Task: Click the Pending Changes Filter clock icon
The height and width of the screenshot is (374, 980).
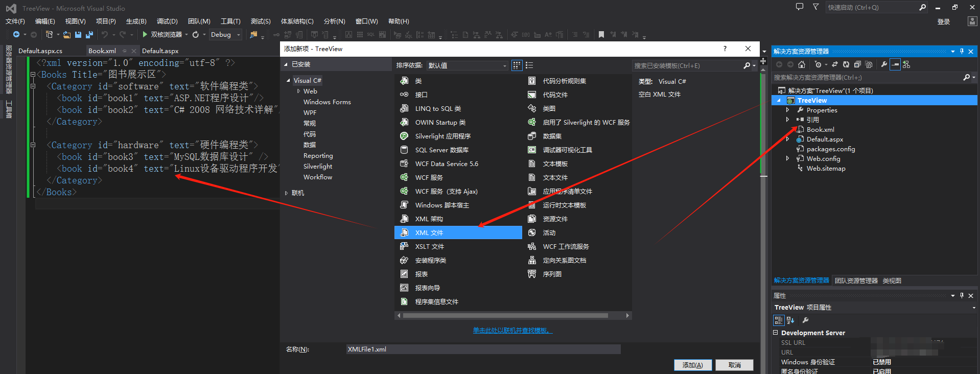Action: (818, 64)
